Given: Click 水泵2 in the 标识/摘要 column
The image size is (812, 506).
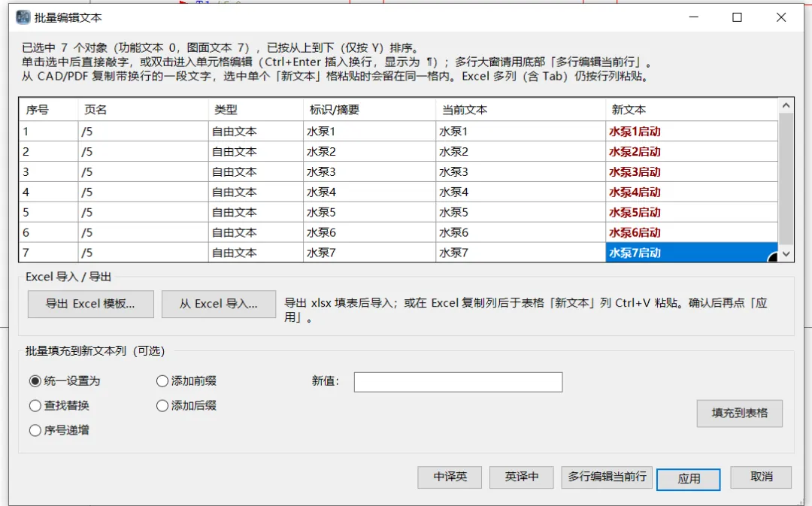Looking at the screenshot, I should click(x=369, y=152).
